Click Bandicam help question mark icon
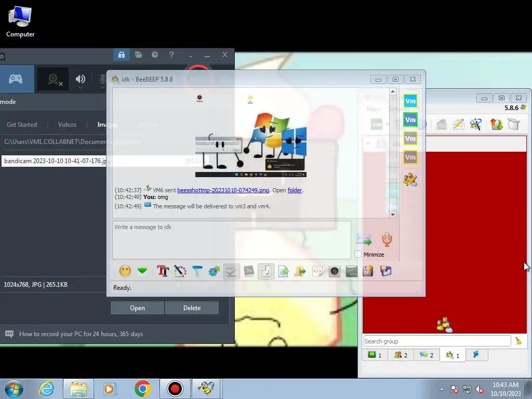532x399 pixels. [x=171, y=55]
